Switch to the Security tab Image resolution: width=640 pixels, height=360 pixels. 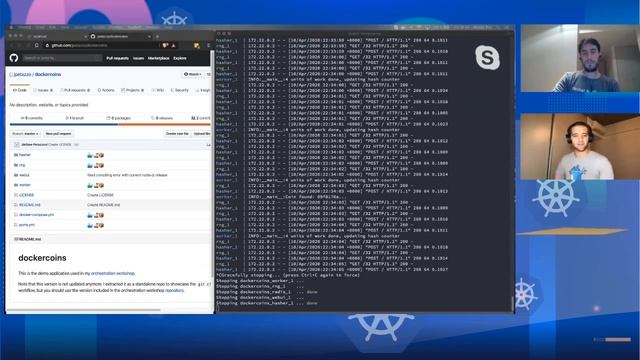tap(180, 90)
